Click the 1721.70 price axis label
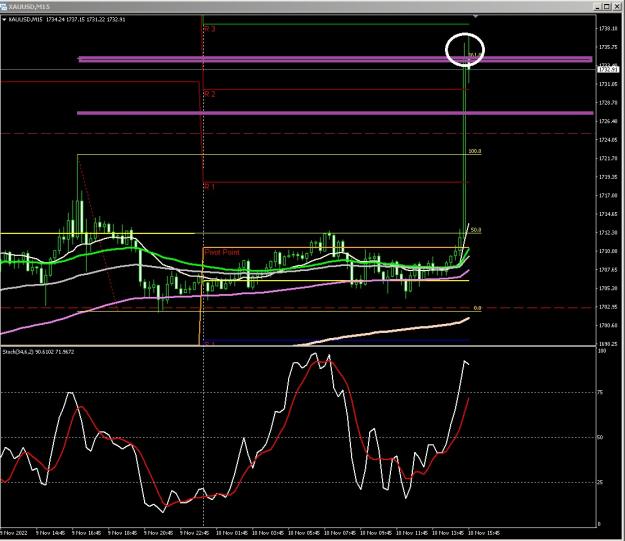625x541 pixels. coord(608,158)
